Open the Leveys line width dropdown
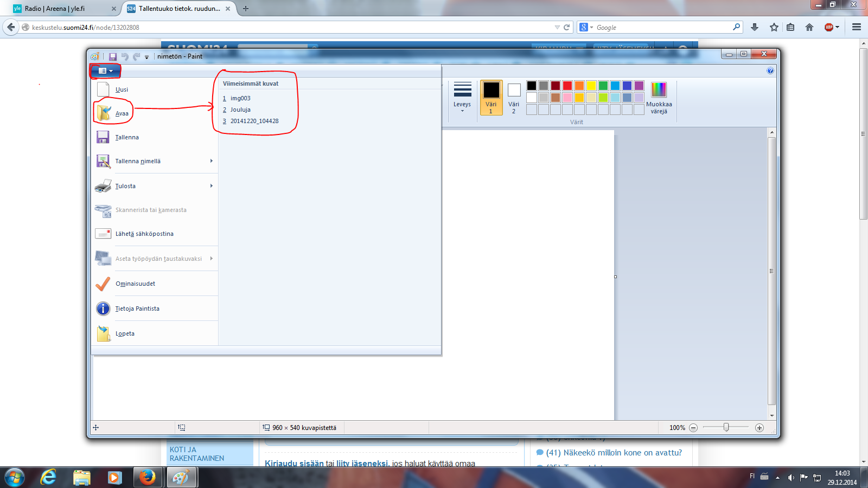 click(x=462, y=98)
